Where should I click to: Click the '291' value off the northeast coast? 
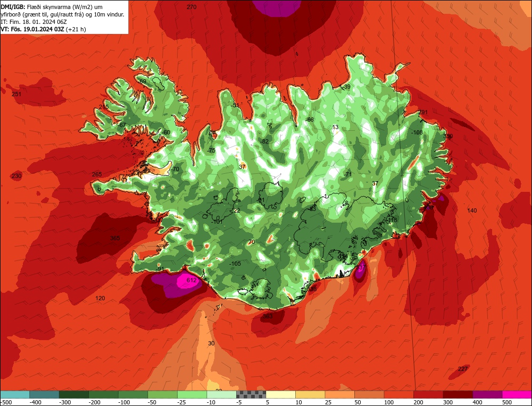click(423, 112)
